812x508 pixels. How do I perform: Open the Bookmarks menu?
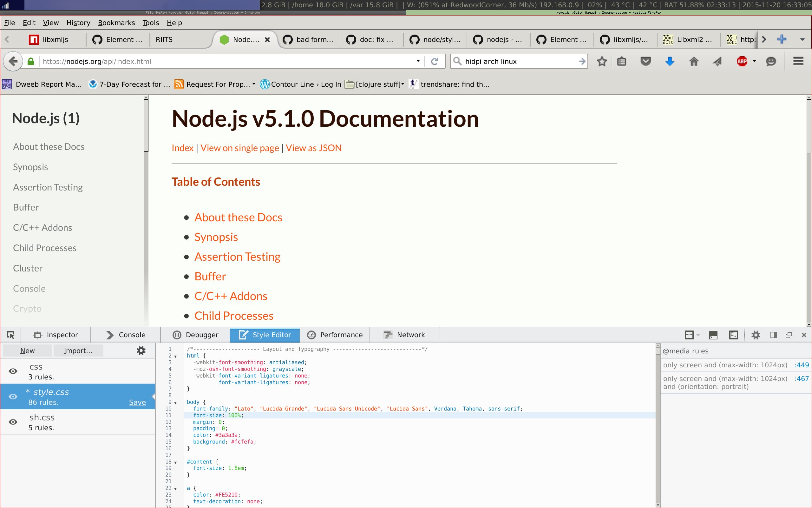tap(116, 23)
